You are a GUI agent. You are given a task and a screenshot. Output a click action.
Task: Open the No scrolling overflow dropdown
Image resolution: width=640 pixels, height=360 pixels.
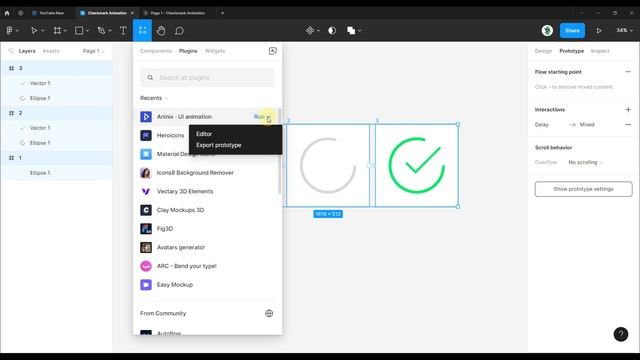586,162
